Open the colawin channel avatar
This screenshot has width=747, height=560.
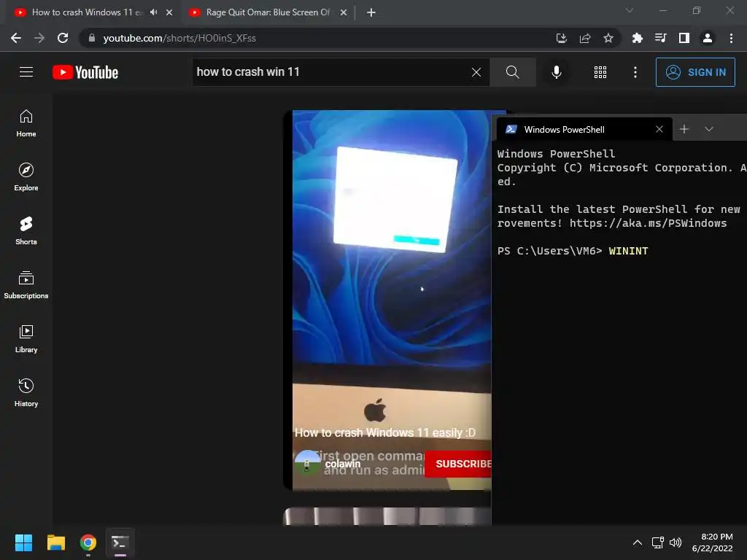308,463
